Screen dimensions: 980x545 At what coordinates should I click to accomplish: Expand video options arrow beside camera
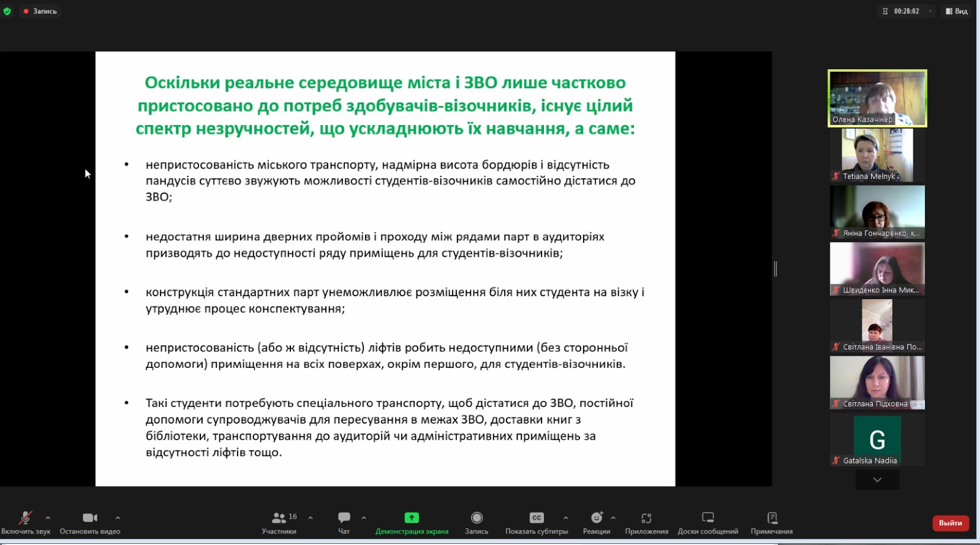pos(118,518)
